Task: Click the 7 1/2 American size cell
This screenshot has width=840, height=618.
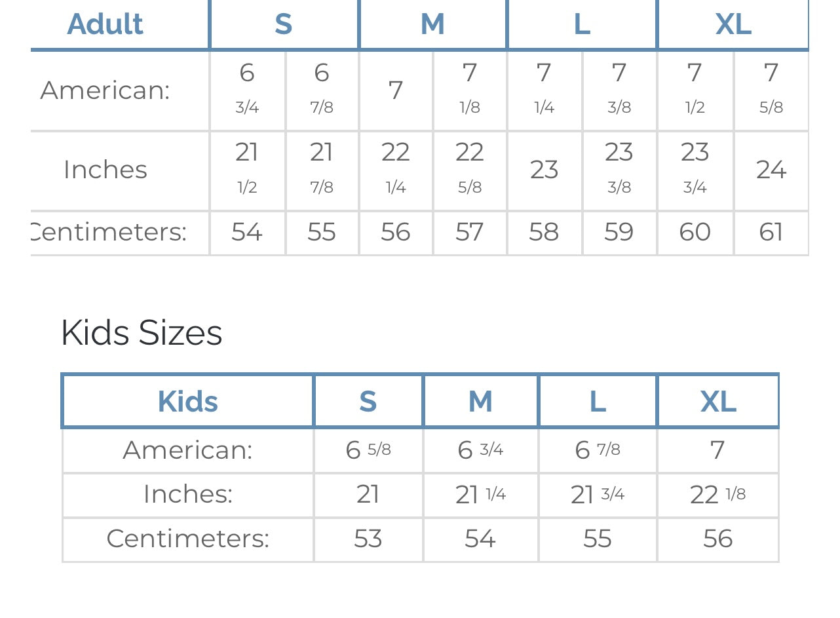Action: tap(695, 88)
